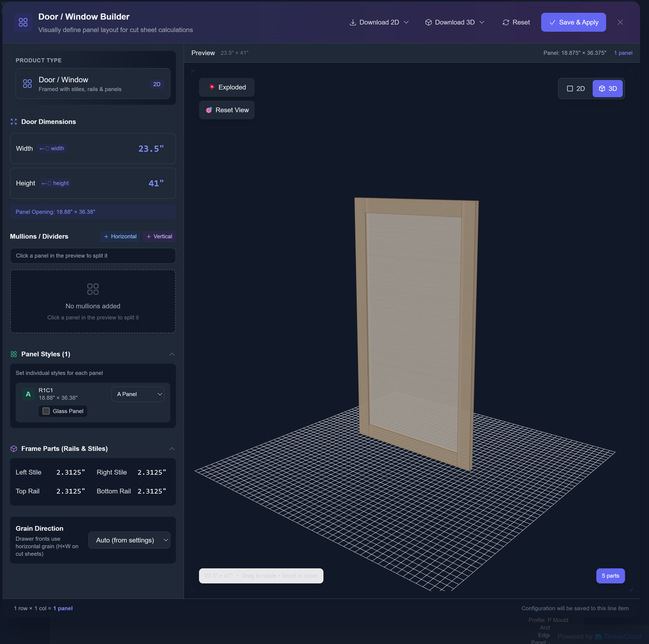The width and height of the screenshot is (649, 644).
Task: Click the width variable tag
Action: tap(52, 148)
